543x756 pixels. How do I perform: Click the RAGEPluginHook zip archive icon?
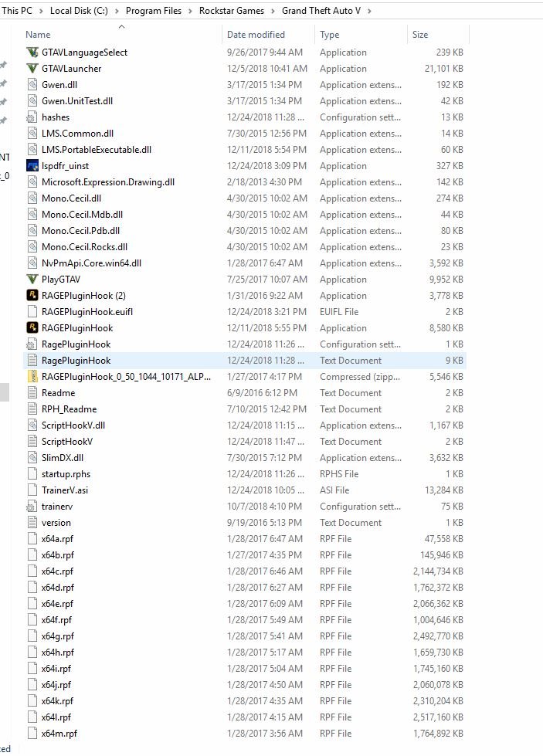[32, 377]
